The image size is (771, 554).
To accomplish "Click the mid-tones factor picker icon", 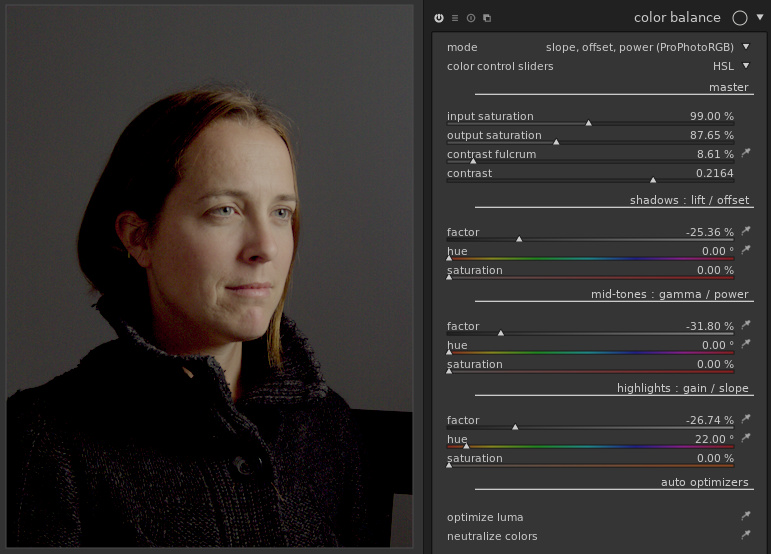I will 746,324.
